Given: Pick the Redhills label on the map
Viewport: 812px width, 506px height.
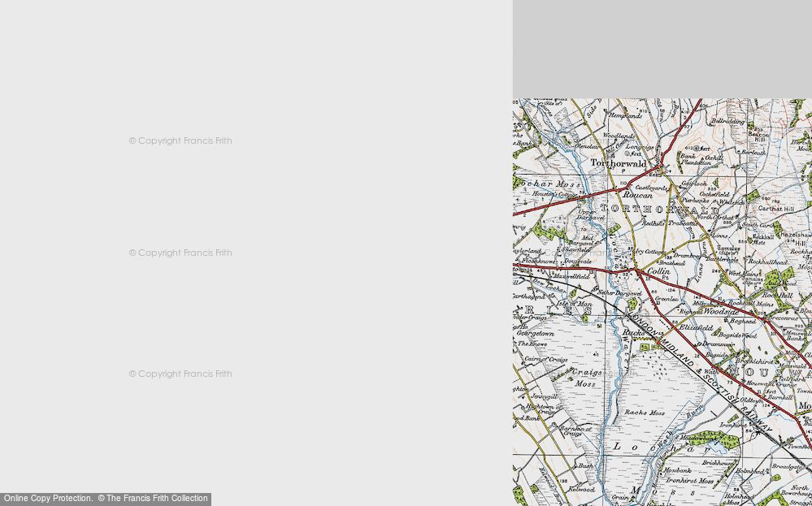Looking at the screenshot, I should point(653,223).
